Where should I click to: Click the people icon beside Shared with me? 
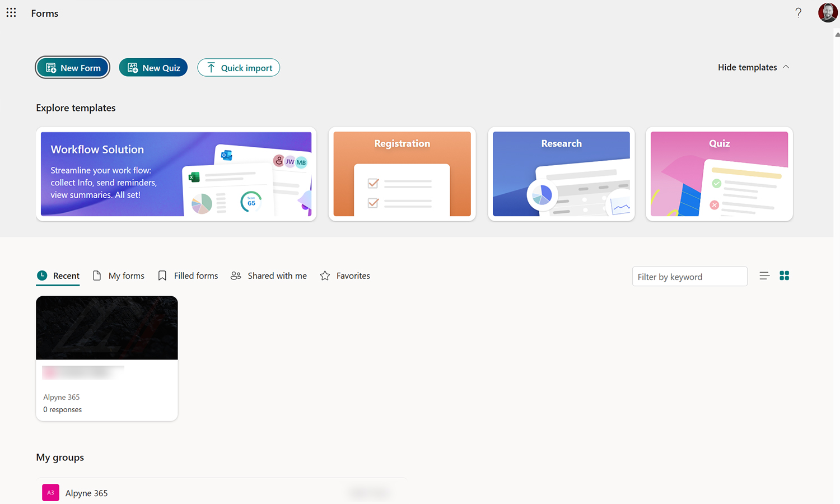236,276
